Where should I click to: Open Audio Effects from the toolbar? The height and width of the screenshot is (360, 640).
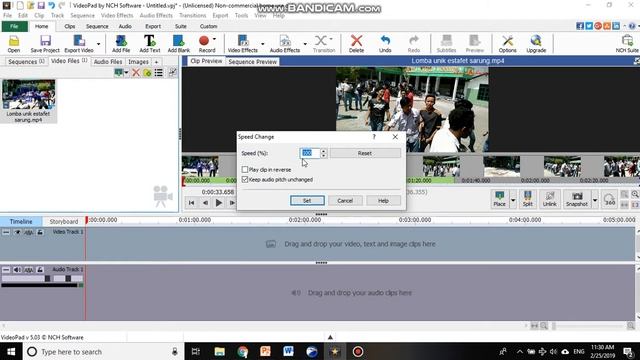[284, 43]
